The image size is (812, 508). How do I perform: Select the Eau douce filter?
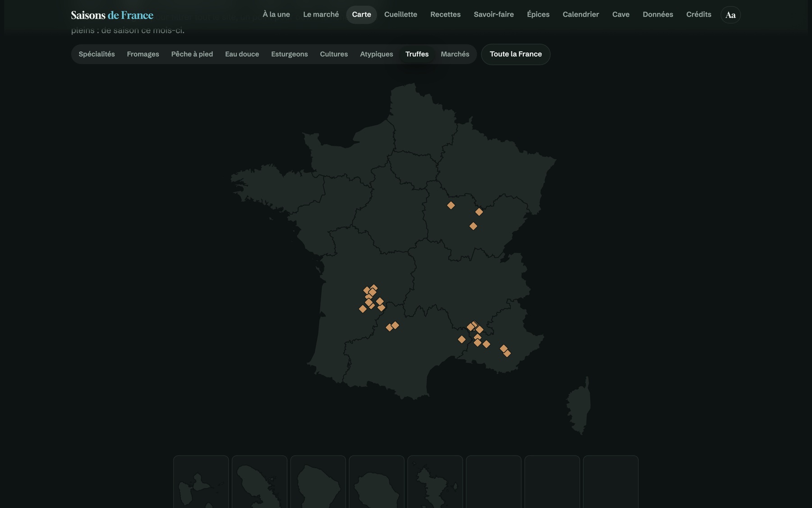pos(242,54)
